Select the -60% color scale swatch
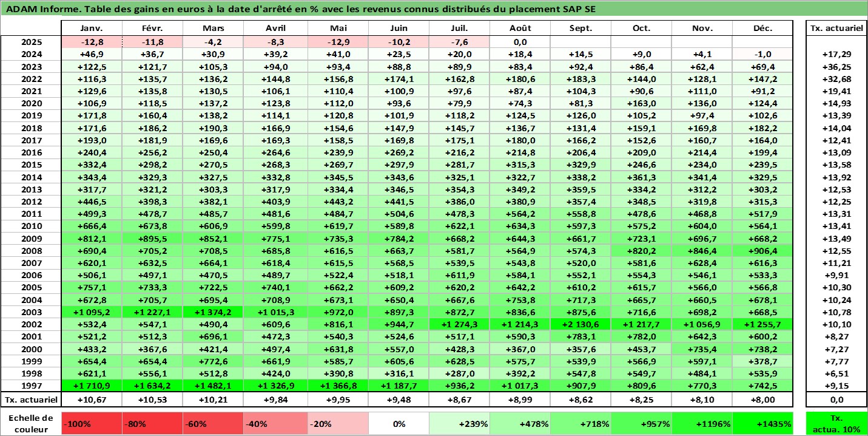The width and height of the screenshot is (868, 436). [x=214, y=424]
